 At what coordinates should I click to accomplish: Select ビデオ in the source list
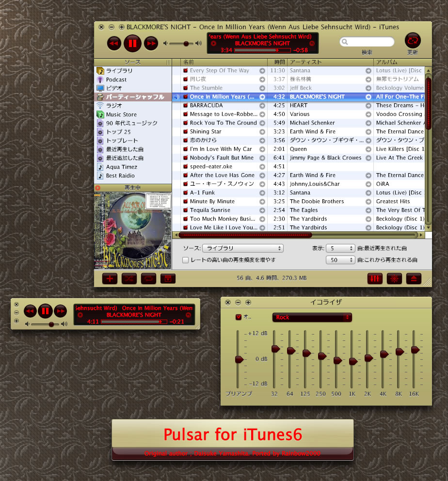(133, 88)
